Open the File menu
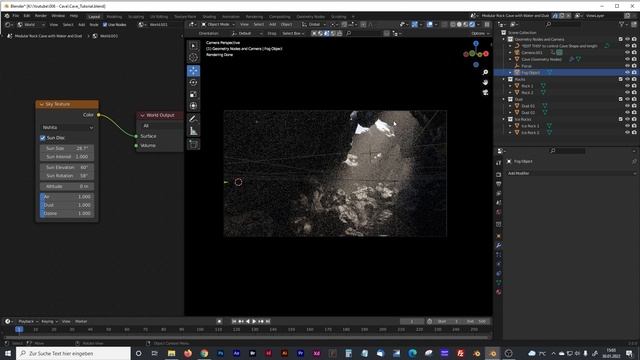640x360 pixels. point(16,16)
